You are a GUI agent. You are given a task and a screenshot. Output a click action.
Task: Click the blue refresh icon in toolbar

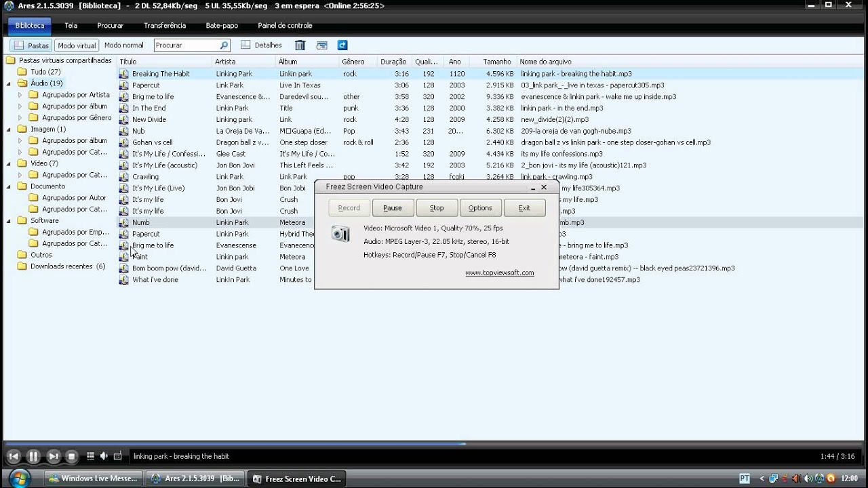pos(342,45)
